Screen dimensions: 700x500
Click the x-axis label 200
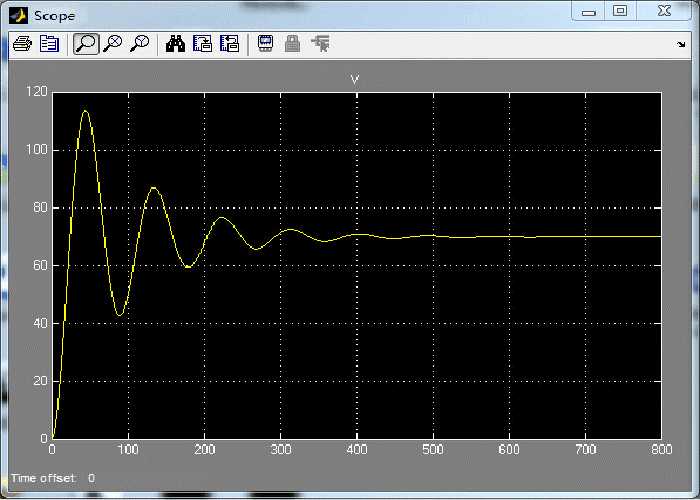[204, 449]
